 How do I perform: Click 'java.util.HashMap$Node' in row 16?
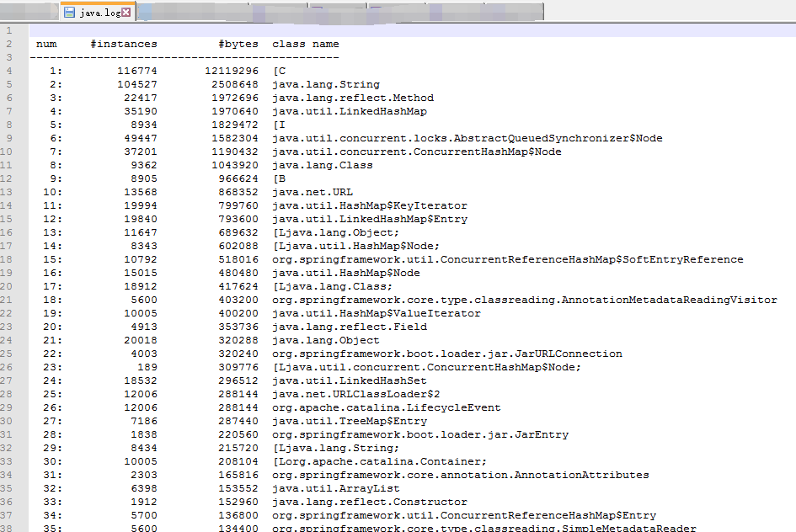tap(345, 273)
